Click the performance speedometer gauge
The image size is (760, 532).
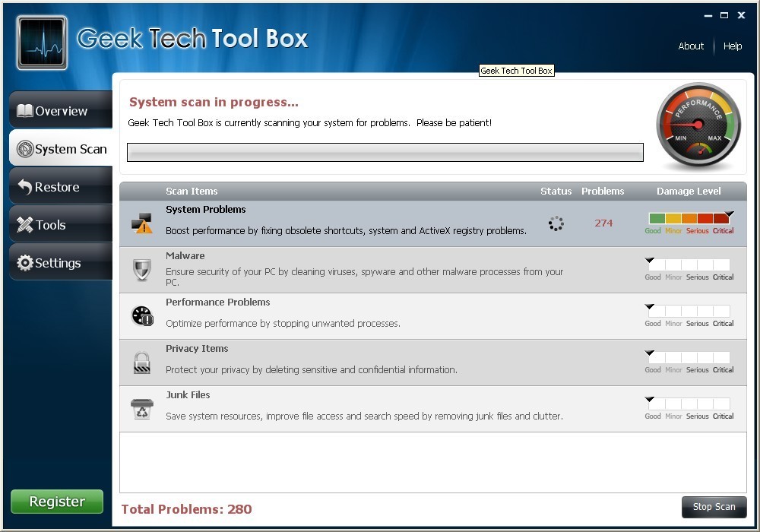point(698,126)
